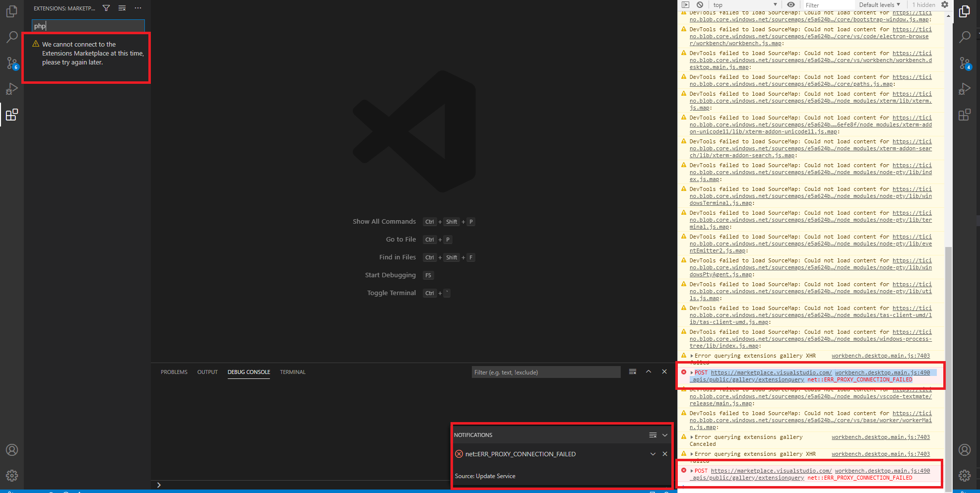Open the Default levels dropdown
Screen dimensions: 980x493
[x=879, y=4]
